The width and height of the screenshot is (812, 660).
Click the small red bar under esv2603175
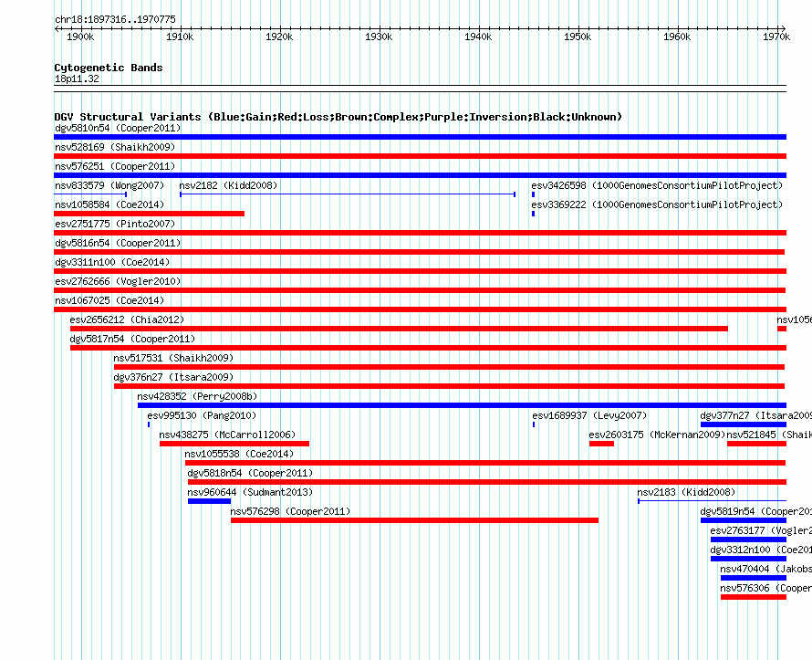point(601,444)
